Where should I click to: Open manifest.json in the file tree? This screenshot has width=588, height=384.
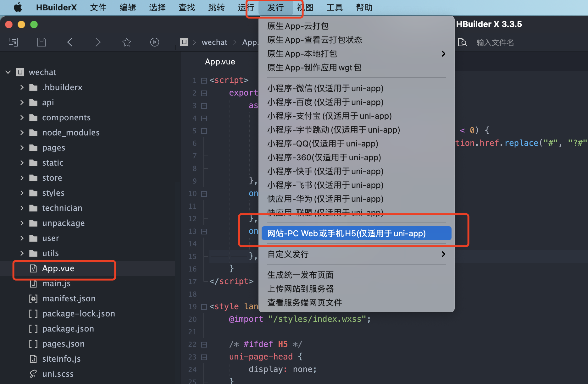pos(69,299)
